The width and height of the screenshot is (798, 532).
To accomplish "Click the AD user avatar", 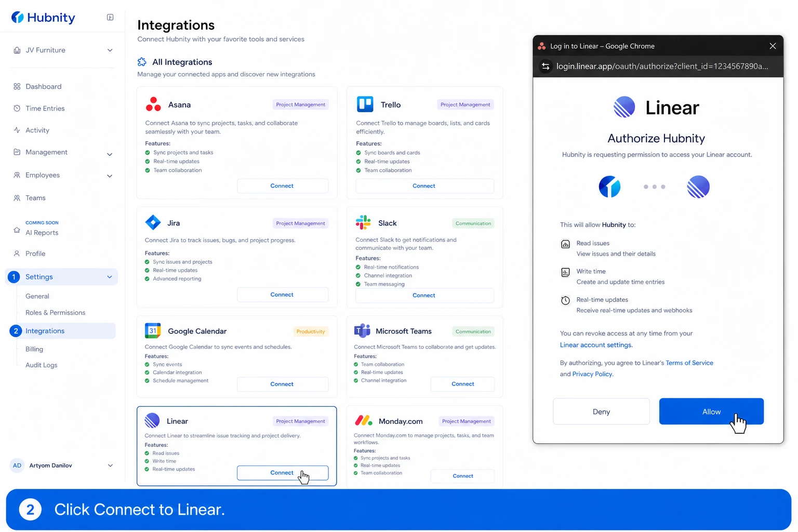I will click(17, 465).
